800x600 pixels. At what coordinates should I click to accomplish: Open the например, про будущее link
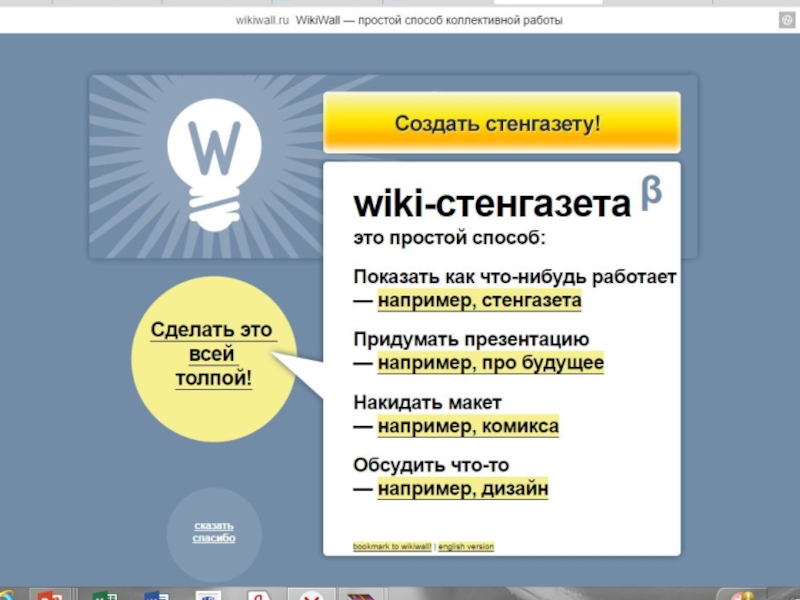(490, 363)
